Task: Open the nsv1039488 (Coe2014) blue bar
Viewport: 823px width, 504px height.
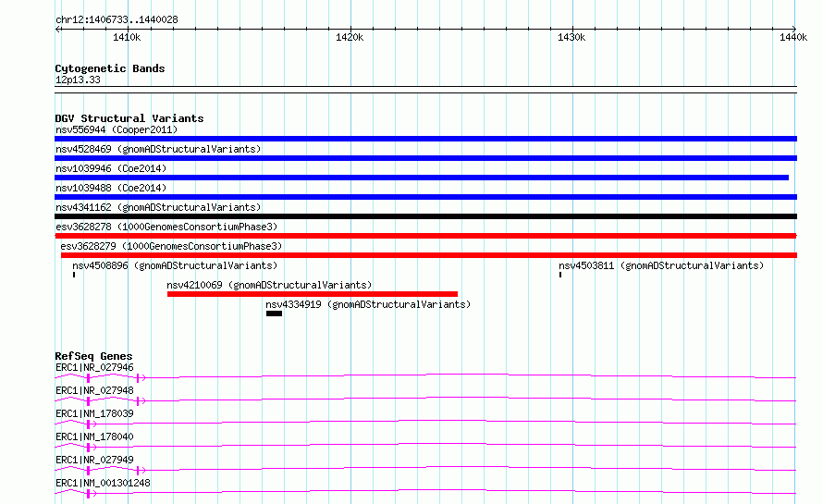Action: pyautogui.click(x=425, y=197)
